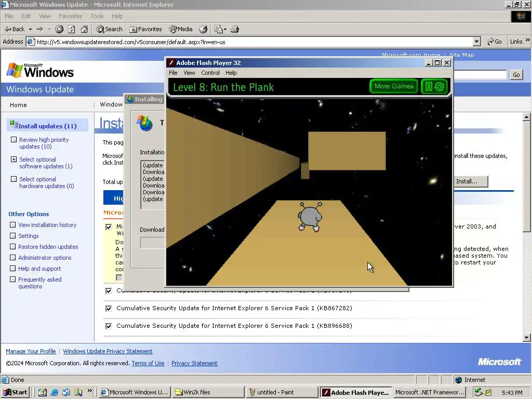
Task: Open the Forward button history dropdown arrow
Action: (x=49, y=29)
